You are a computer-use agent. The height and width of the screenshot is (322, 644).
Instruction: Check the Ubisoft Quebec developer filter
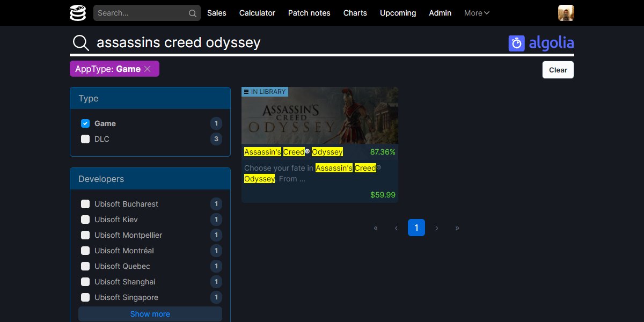(x=85, y=266)
